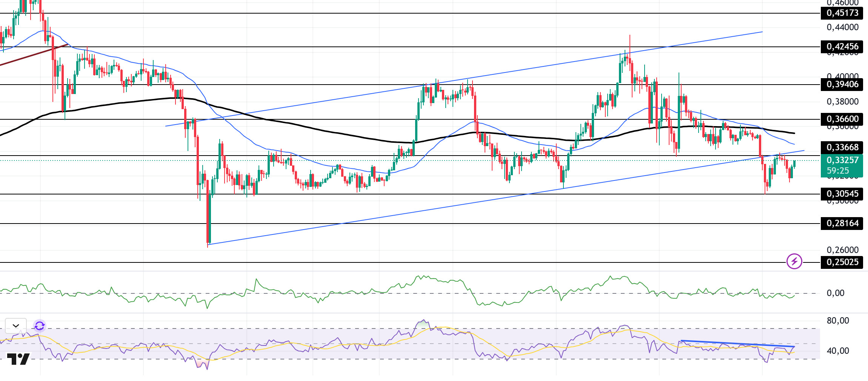Click the current price label 0,33257

coord(842,160)
